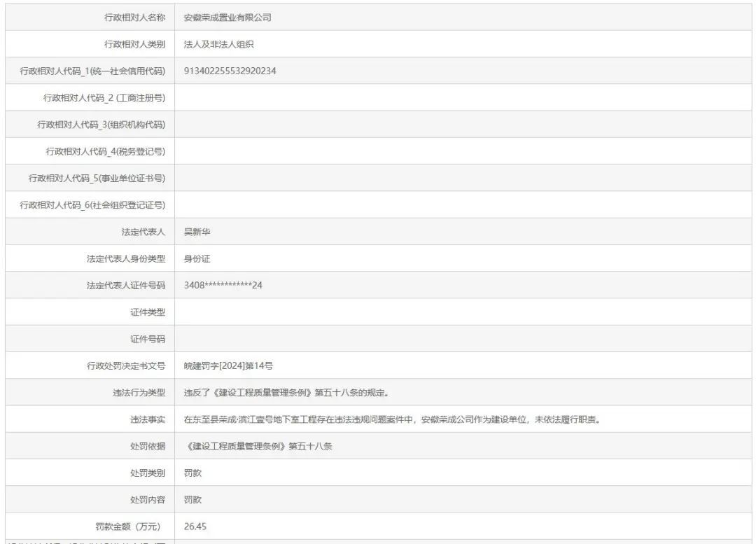Select 罚款 in the 处罚内容 row

pyautogui.click(x=192, y=500)
